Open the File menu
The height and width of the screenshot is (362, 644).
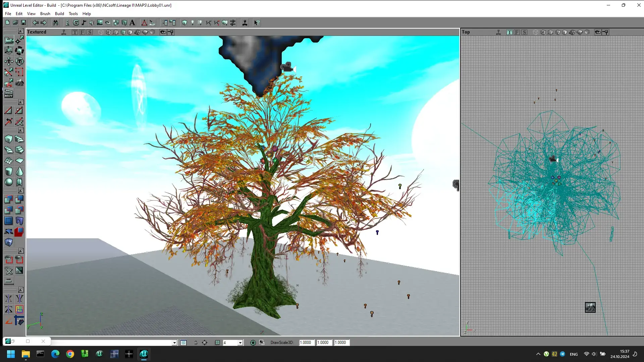click(x=8, y=14)
